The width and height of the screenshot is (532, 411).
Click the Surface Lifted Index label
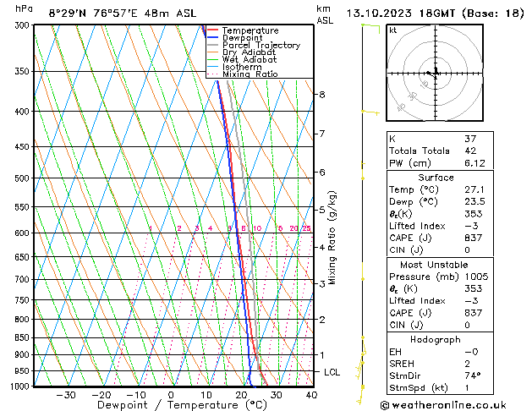417,226
